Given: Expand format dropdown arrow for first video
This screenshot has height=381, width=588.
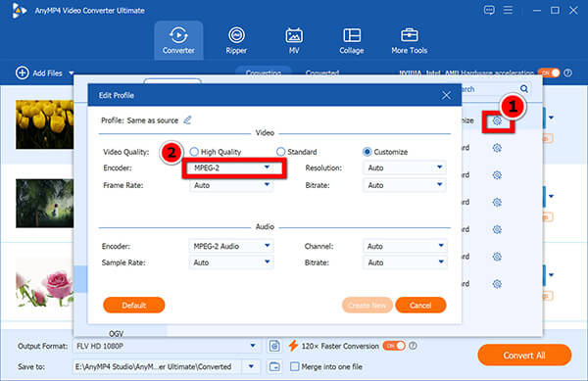Looking at the screenshot, I should pos(551,118).
